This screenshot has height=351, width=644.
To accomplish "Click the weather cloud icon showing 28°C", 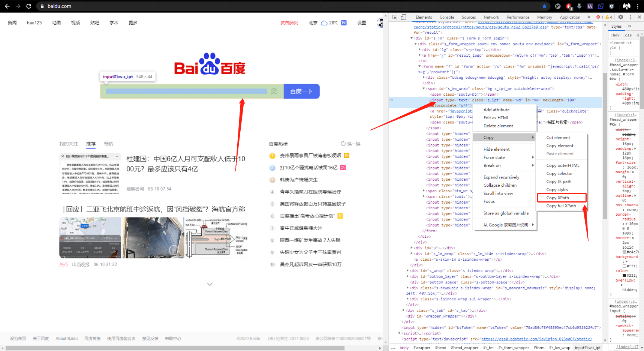I will click(x=324, y=23).
